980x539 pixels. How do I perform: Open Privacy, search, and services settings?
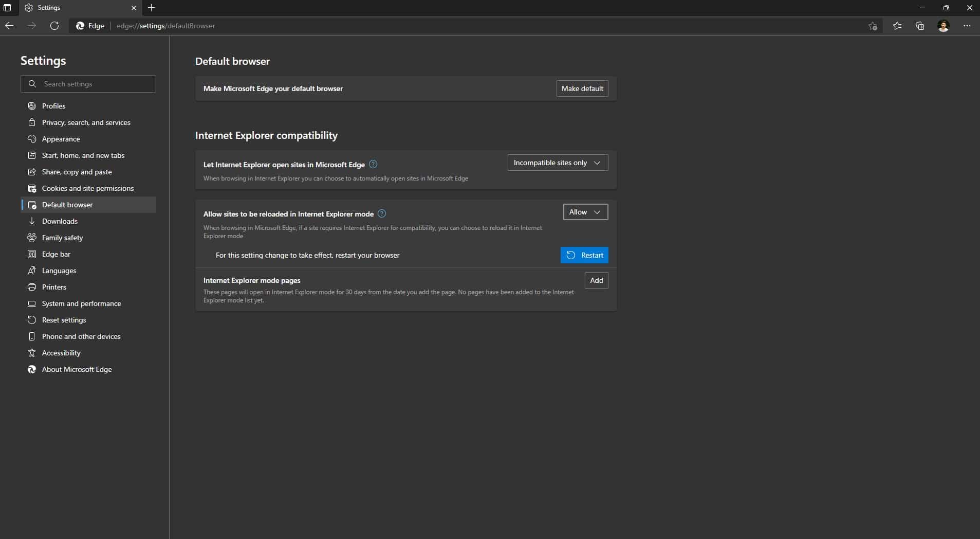tap(88, 122)
